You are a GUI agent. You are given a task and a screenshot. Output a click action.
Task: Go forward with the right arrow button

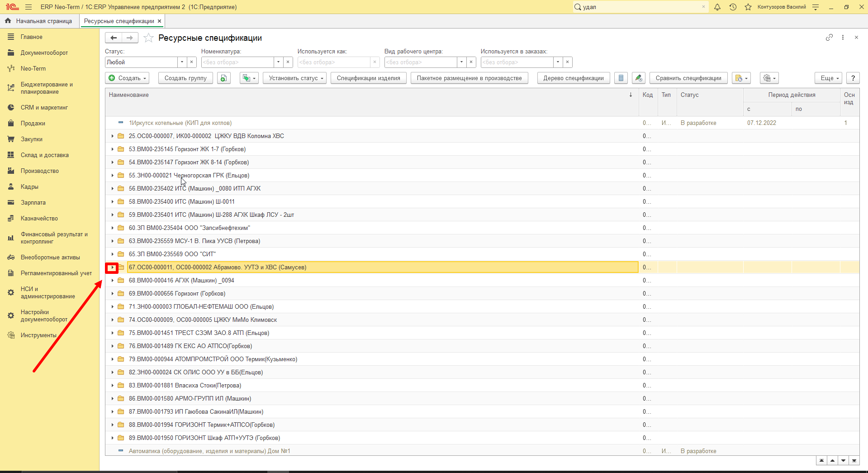click(x=130, y=38)
